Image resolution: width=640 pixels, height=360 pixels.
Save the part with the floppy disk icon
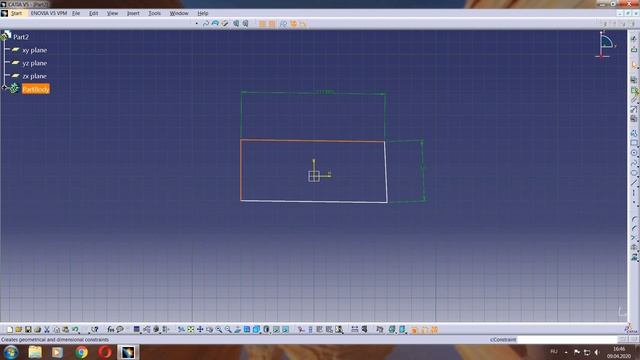(x=28, y=329)
